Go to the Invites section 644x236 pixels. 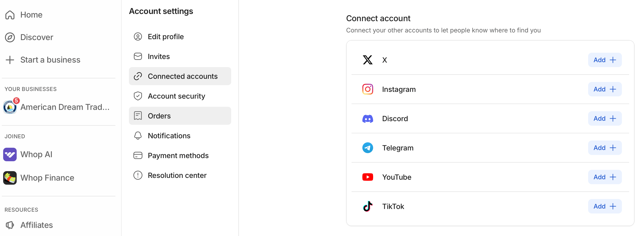pyautogui.click(x=180, y=57)
